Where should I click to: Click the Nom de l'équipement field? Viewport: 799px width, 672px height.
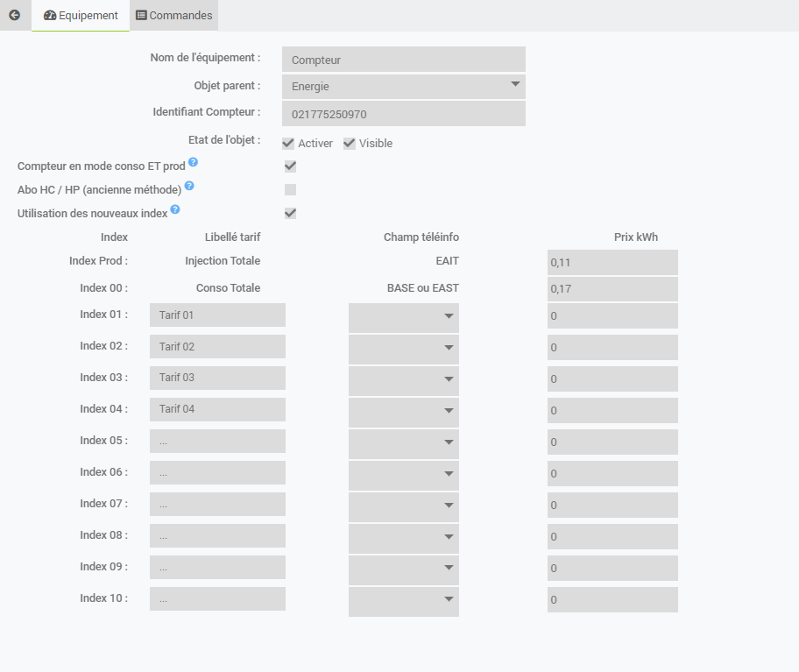[404, 60]
